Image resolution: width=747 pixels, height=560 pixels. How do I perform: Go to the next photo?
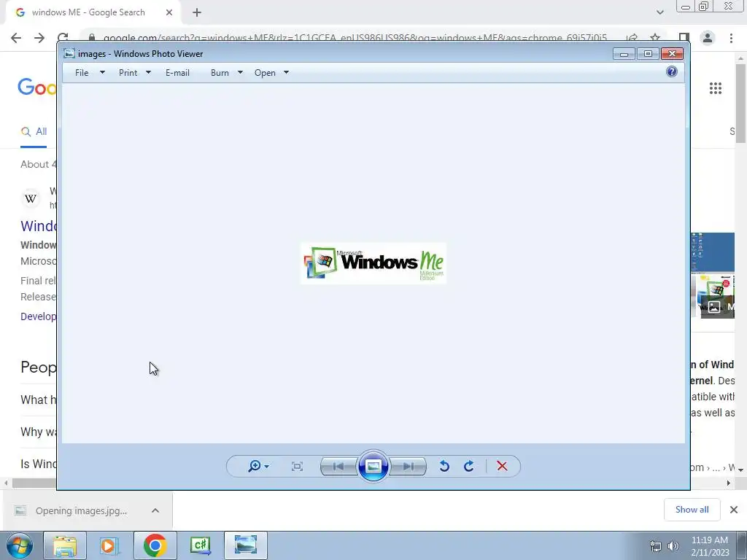[409, 466]
